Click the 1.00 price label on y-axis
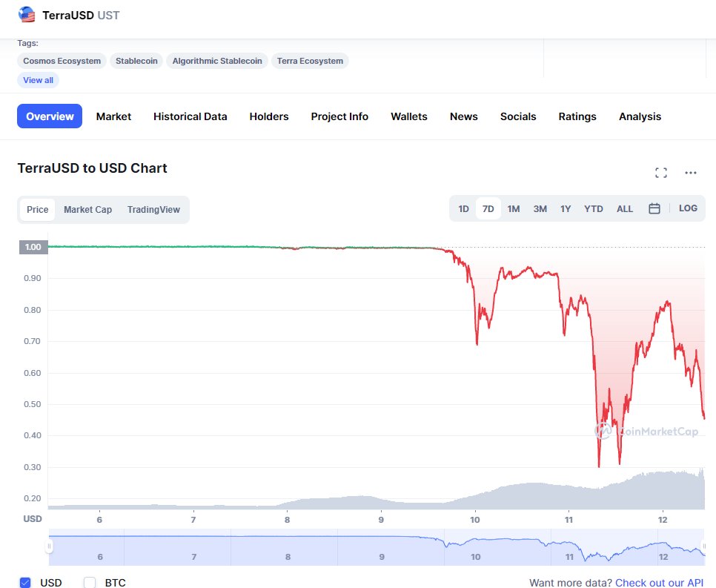This screenshot has height=588, width=716. tap(33, 247)
